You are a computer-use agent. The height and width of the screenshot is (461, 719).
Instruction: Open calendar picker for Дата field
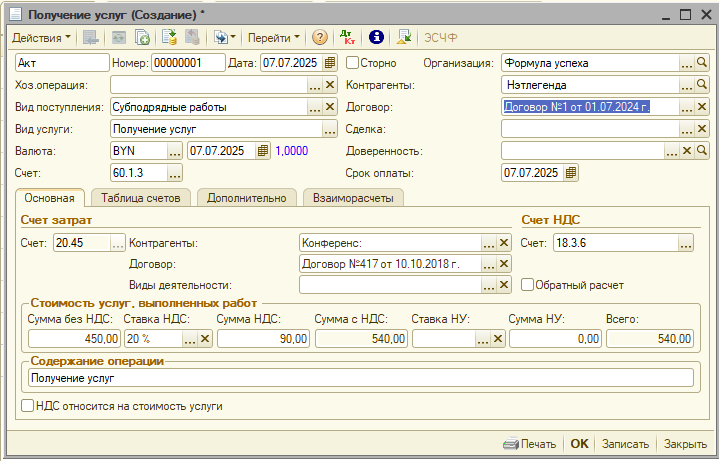[x=329, y=63]
